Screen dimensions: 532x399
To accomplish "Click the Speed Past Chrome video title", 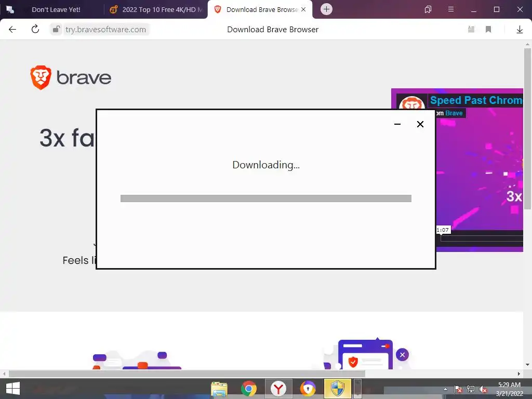I will (x=476, y=100).
